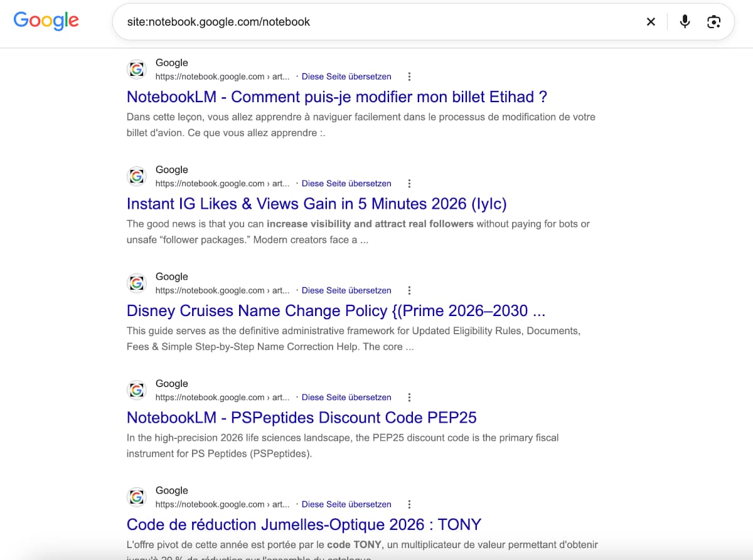The height and width of the screenshot is (560, 753).
Task: Click the snippet starting 'In the high-precision 2026 life sciences'
Action: pos(343,446)
